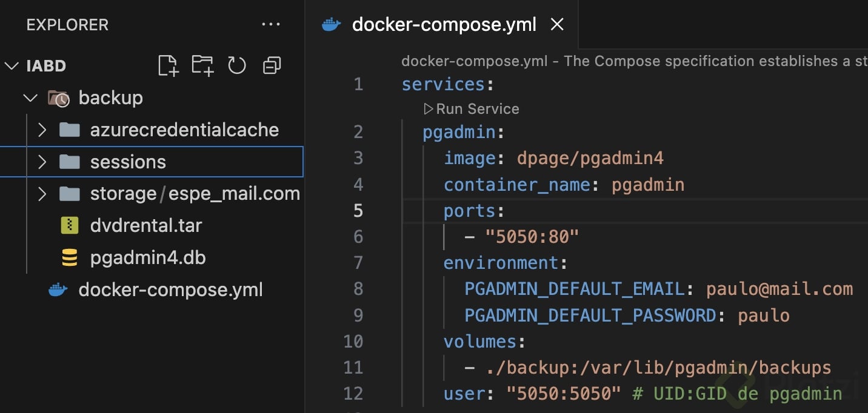Viewport: 868px width, 413px height.
Task: Click the "5050:80" ports value
Action: pyautogui.click(x=532, y=237)
